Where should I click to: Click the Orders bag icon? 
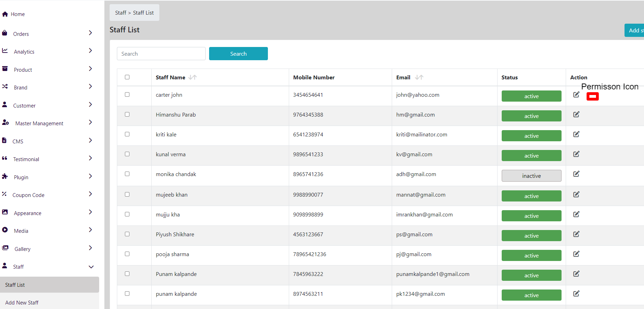pyautogui.click(x=5, y=33)
